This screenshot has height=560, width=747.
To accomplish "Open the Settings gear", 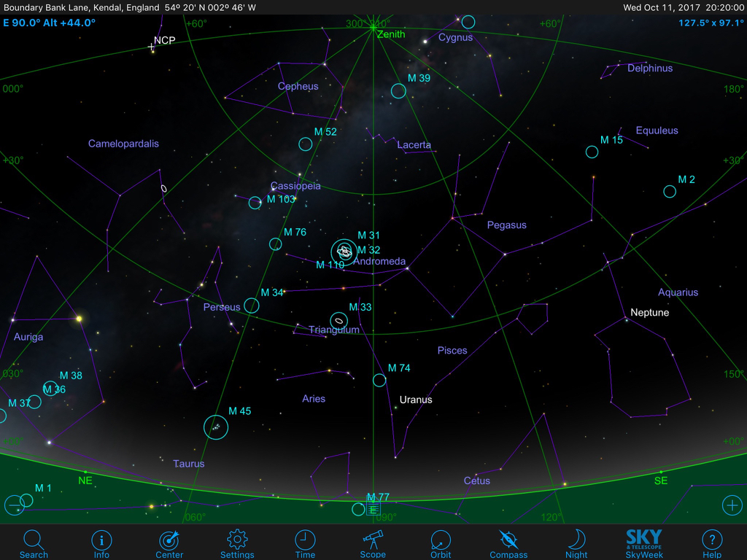I will (x=237, y=543).
